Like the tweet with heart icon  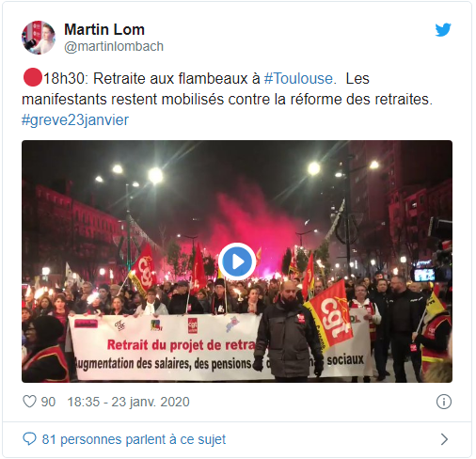click(30, 402)
